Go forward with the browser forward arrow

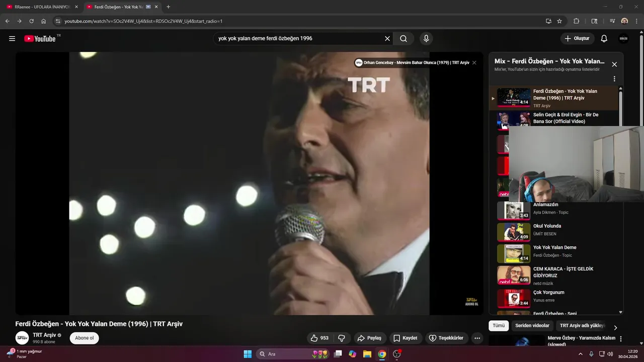19,21
